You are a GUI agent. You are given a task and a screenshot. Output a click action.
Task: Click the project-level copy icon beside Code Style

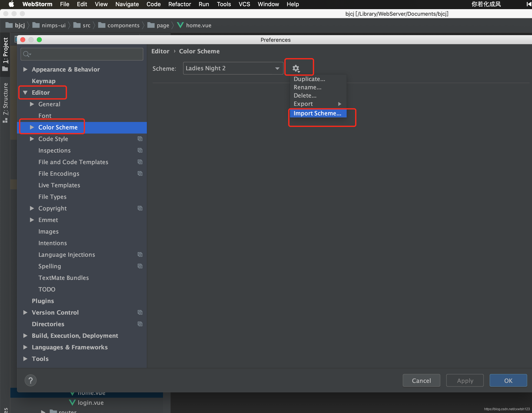tap(140, 139)
